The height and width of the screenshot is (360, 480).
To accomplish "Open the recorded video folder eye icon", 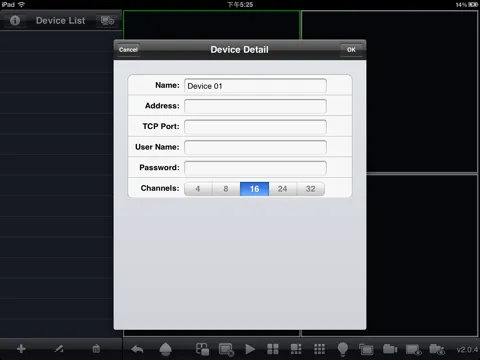I will pos(437,349).
